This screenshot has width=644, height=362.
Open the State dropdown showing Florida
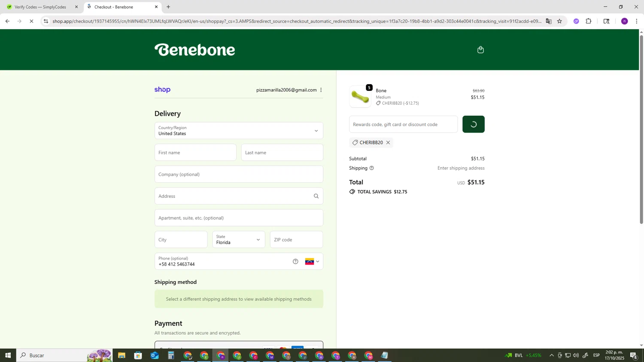(x=239, y=240)
